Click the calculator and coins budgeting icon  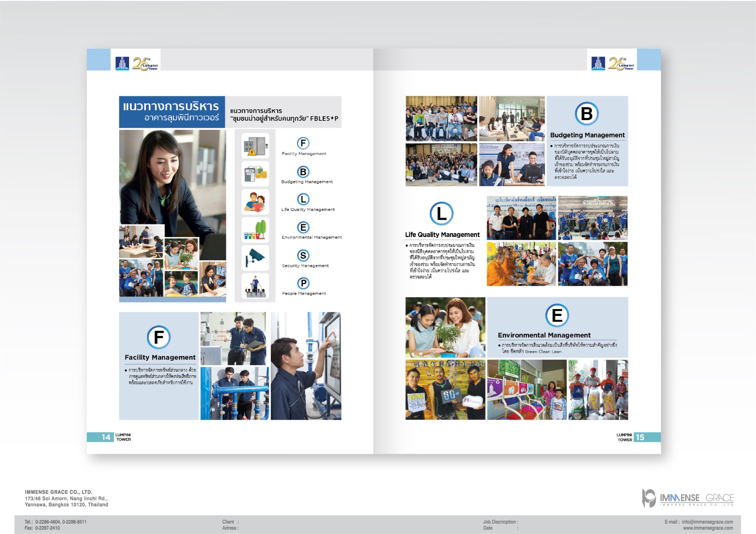coord(255,174)
